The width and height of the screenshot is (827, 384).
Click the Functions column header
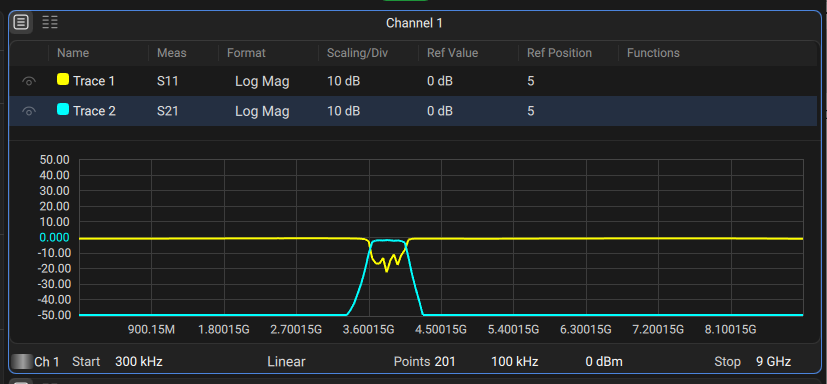tap(653, 53)
